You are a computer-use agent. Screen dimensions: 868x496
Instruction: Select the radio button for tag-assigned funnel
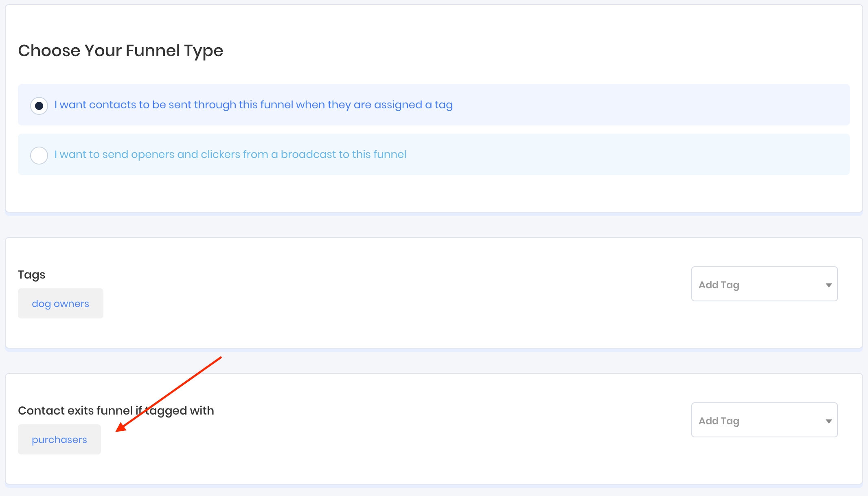coord(39,106)
